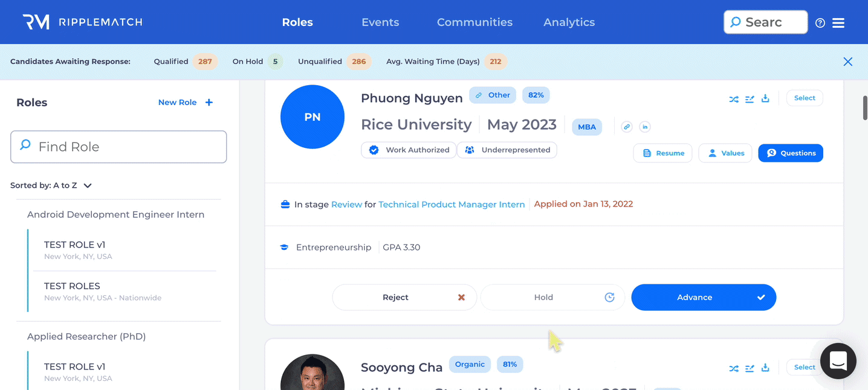Open the Sorted by A to Z dropdown
The height and width of the screenshot is (390, 868).
[52, 185]
